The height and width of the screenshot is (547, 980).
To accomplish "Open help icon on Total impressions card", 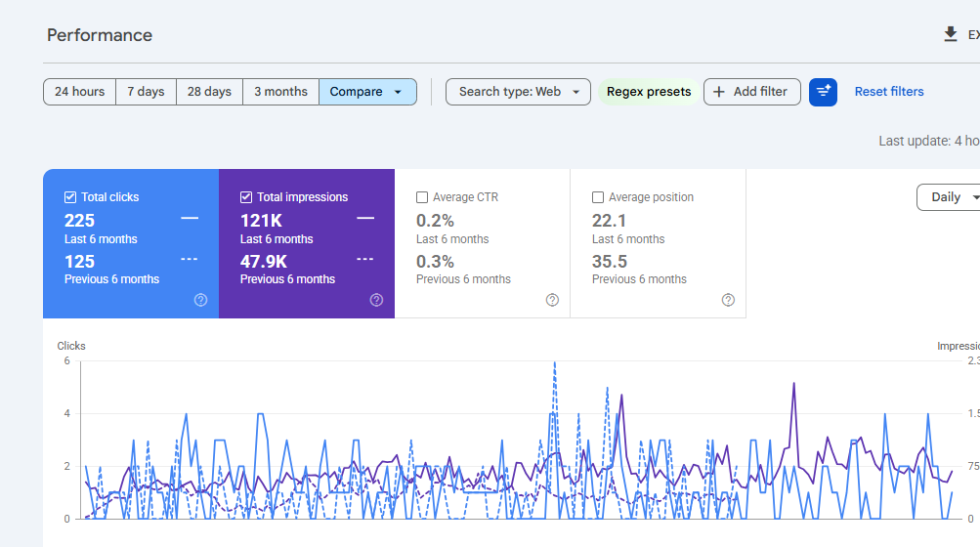I will [376, 300].
